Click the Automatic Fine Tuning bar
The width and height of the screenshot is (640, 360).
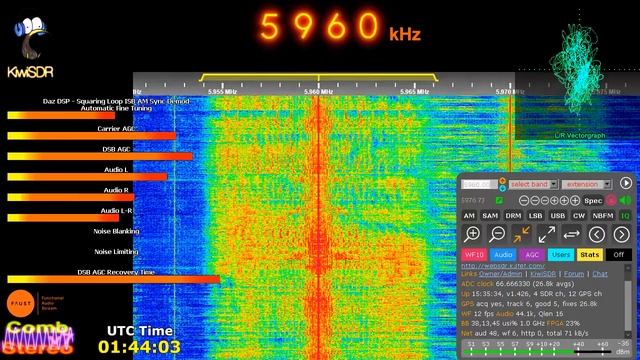coord(61,116)
